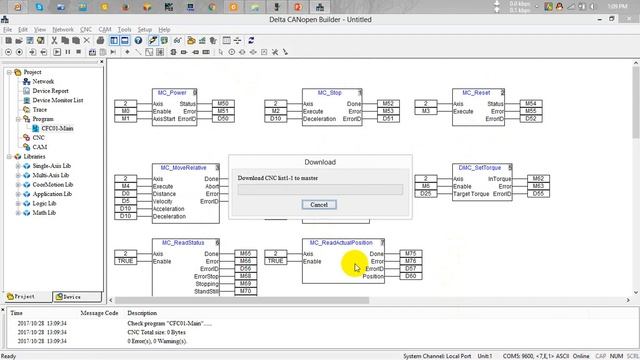This screenshot has width=640, height=360.
Task: Collapse the Libraries tree node
Action: coord(9,157)
